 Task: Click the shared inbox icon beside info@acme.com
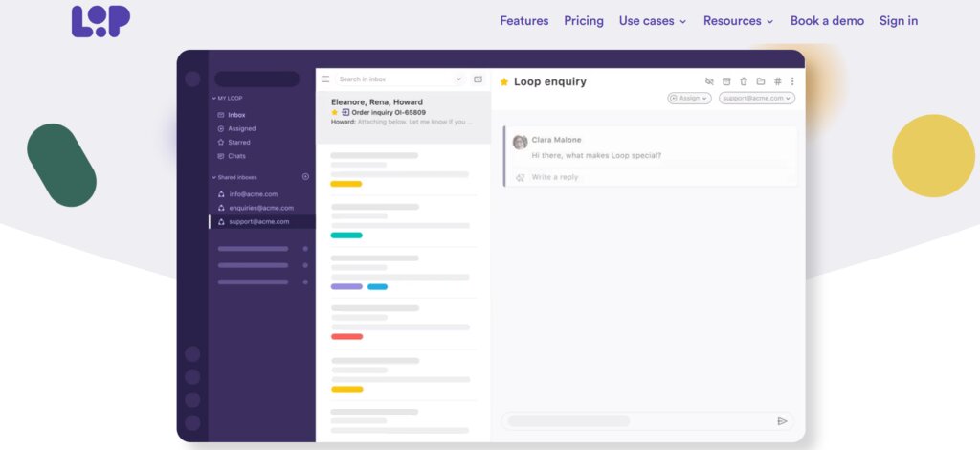221,194
